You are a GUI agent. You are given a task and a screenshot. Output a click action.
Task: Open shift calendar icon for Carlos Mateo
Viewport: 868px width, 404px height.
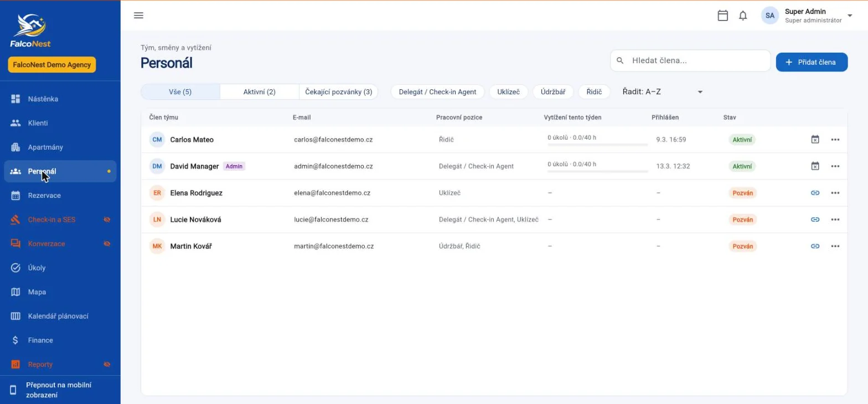click(x=815, y=140)
